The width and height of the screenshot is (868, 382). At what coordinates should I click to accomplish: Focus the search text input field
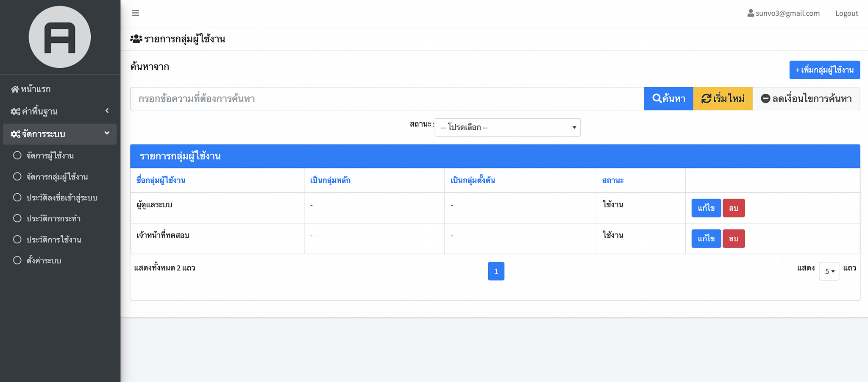387,99
